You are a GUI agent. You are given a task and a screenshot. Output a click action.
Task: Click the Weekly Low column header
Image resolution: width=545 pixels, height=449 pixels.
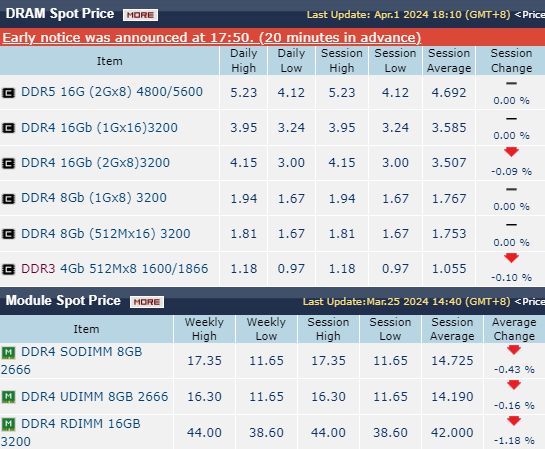coord(266,329)
